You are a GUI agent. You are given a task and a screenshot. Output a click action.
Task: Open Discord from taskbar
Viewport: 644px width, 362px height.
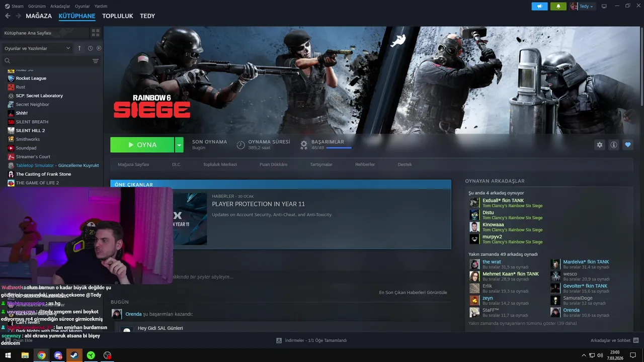point(58,355)
